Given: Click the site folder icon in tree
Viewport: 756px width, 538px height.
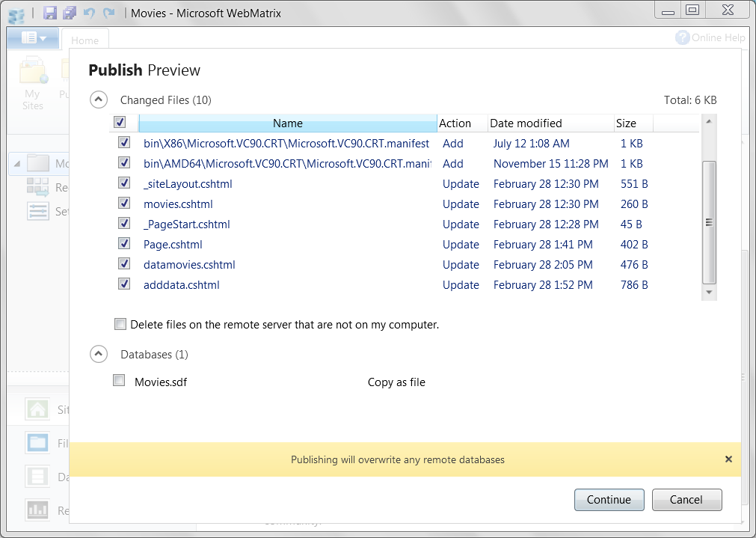Looking at the screenshot, I should [38, 162].
